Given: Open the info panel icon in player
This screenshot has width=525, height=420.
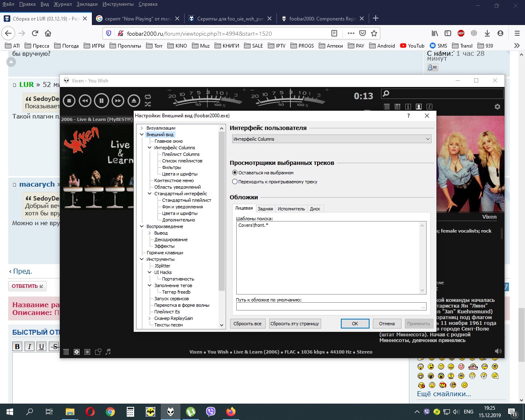Looking at the screenshot, I should point(408,107).
